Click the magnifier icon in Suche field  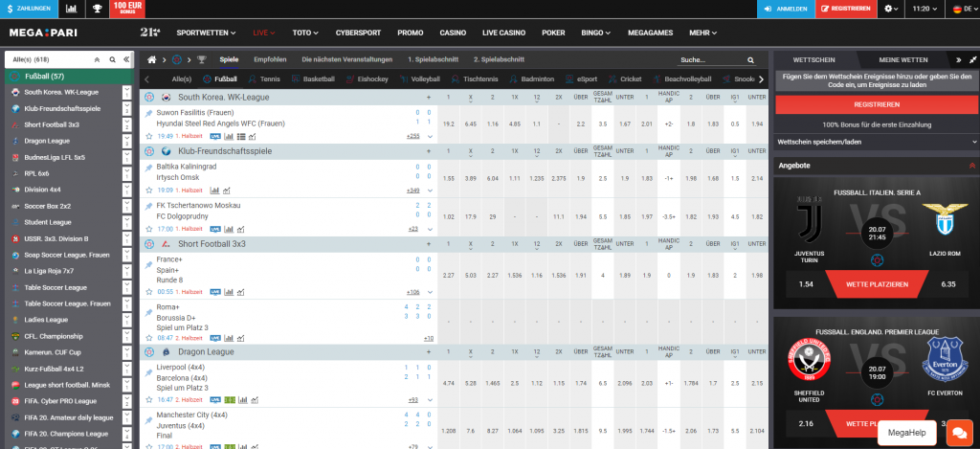(750, 60)
